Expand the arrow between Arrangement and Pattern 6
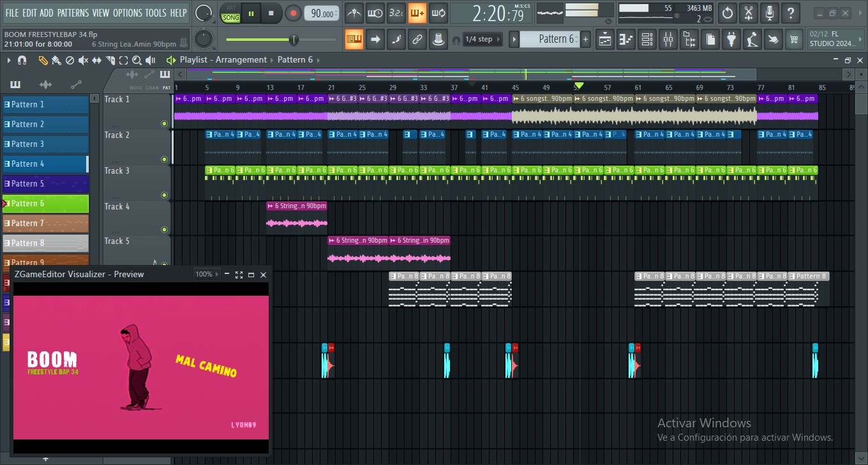 point(272,60)
